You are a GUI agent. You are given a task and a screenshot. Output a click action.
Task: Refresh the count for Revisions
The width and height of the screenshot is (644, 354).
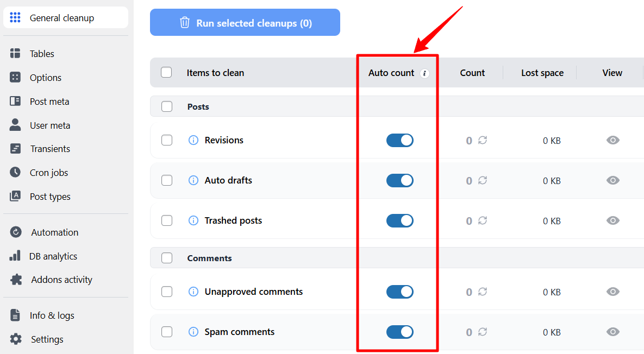(482, 140)
